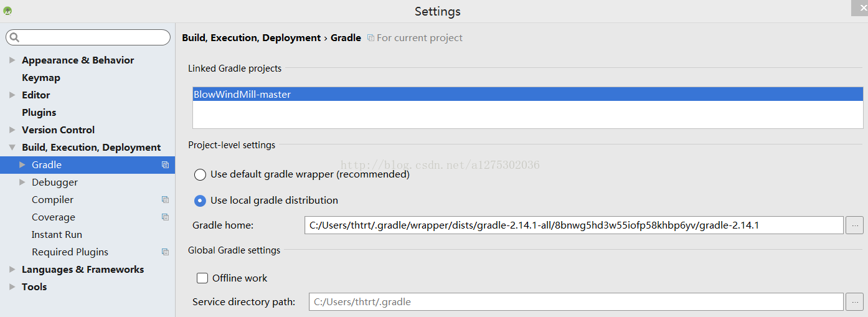Click project-level icon beside Compiler
Screen dimensions: 868x317
click(165, 200)
